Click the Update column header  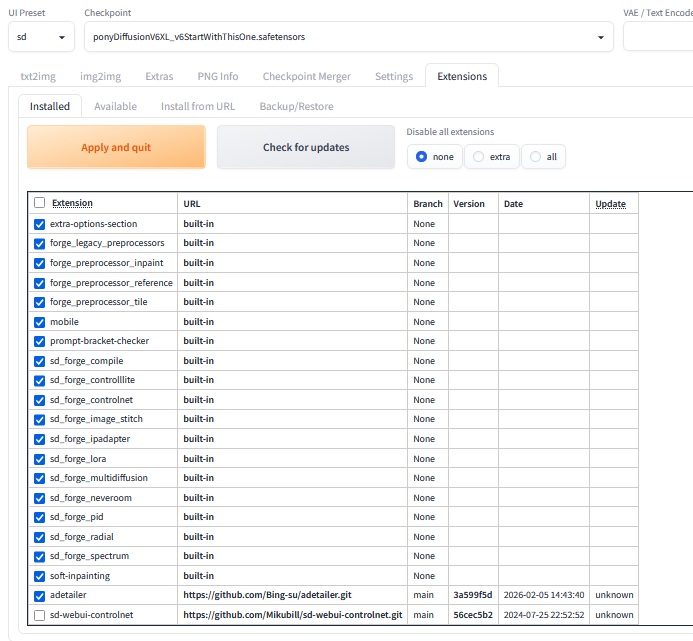610,204
